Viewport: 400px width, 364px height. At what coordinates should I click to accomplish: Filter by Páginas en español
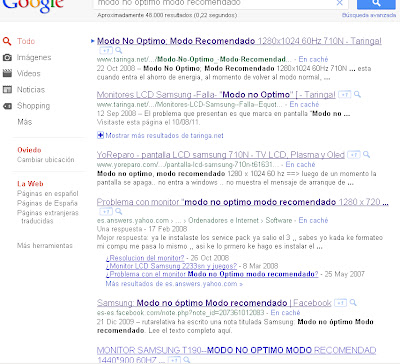click(x=48, y=194)
